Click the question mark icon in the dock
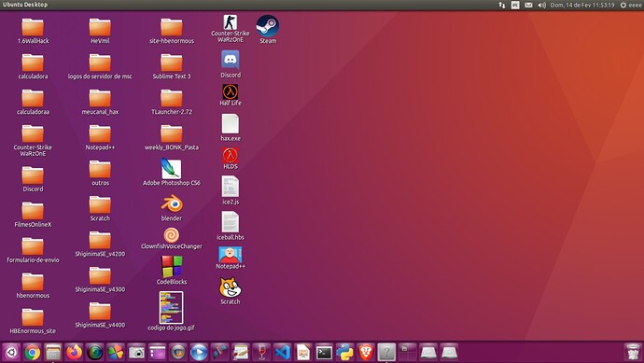 386,353
